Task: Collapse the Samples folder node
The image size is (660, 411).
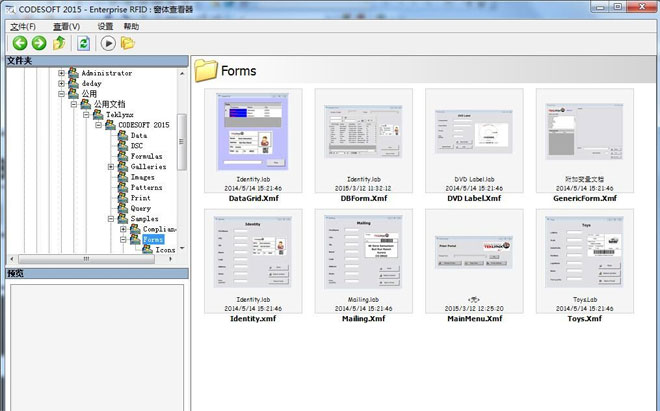Action: (x=111, y=219)
